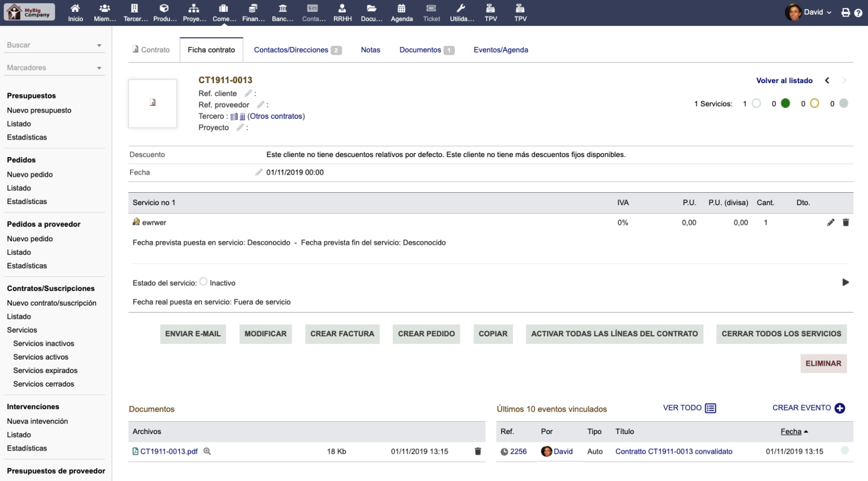Open the Comercial module icon

click(x=224, y=8)
